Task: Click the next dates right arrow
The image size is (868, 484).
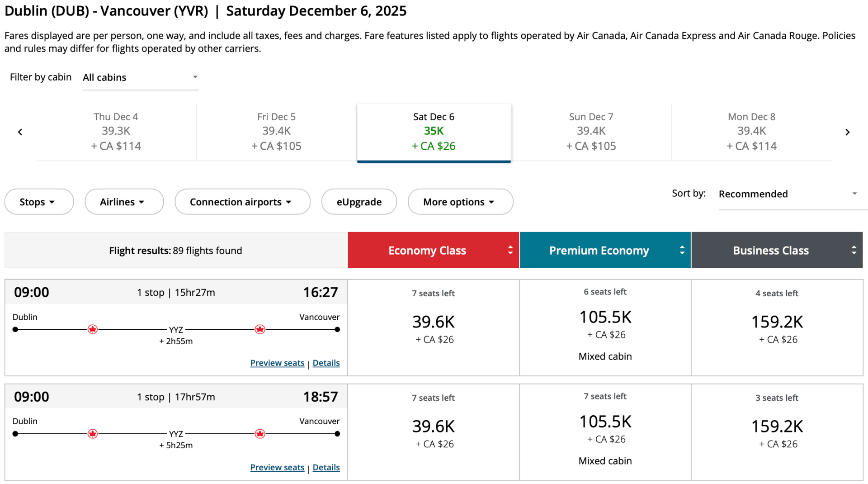Action: (847, 132)
